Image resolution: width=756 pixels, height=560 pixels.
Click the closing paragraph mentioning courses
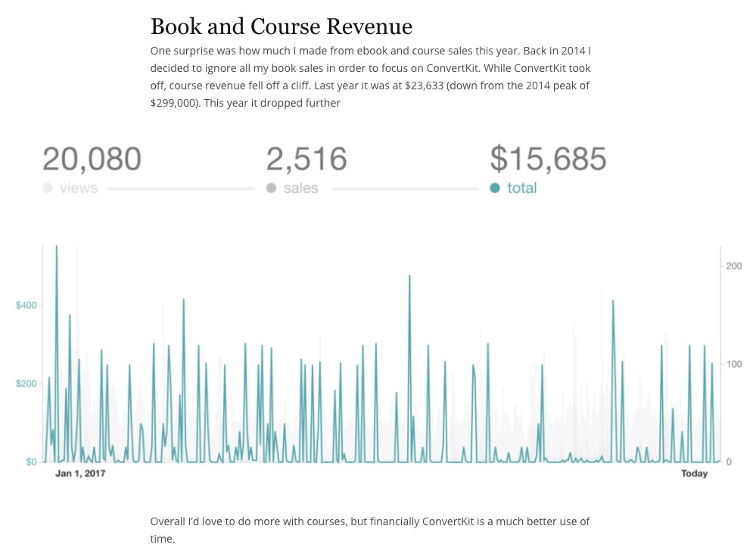click(369, 530)
